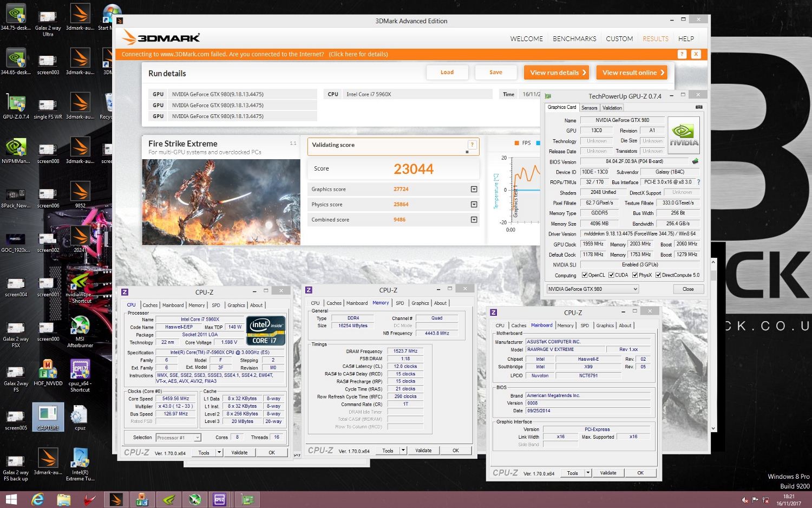Viewport: 812px width, 508px height.
Task: Click the GPU-Z BIOS save chip icon
Action: coord(696,161)
